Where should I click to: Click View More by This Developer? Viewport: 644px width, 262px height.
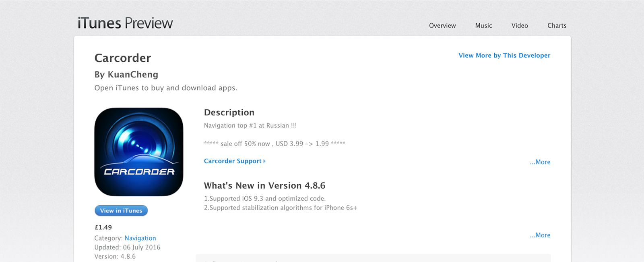click(x=504, y=56)
